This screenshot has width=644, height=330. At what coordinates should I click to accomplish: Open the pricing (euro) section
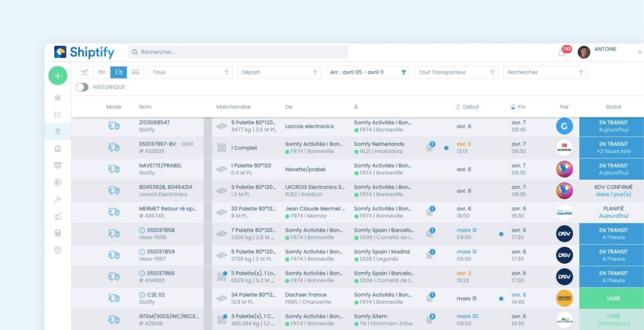[58, 183]
